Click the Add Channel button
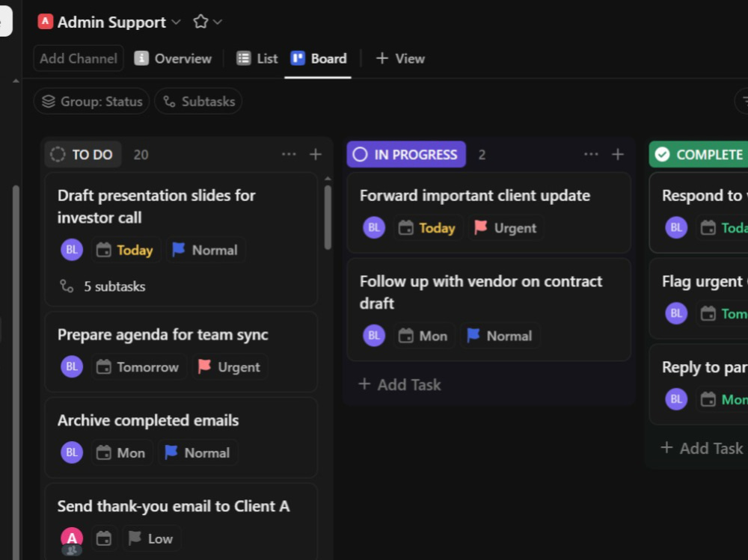Screen dimensions: 748x560 [79, 58]
